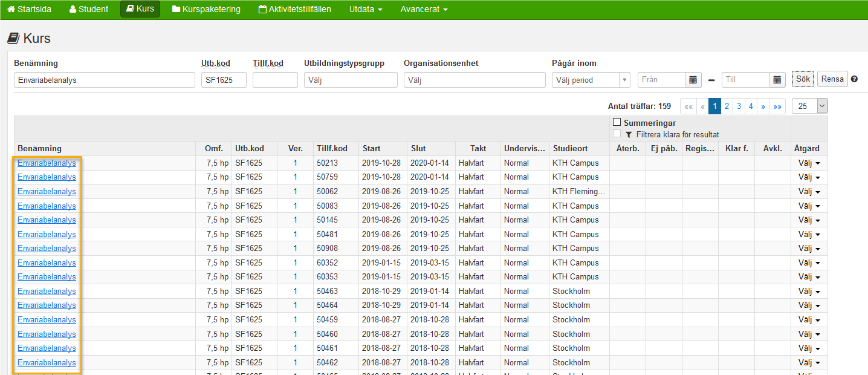Click the Benämning text input field
This screenshot has width=868, height=375.
click(x=105, y=80)
